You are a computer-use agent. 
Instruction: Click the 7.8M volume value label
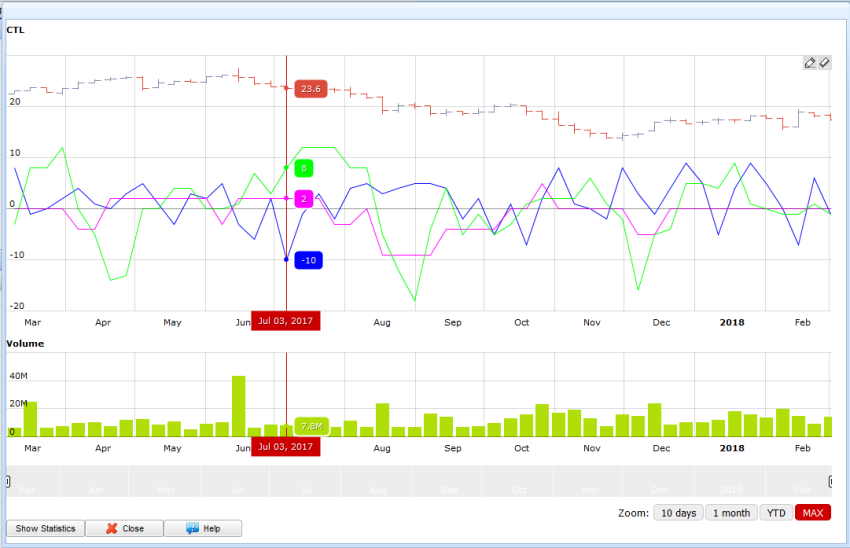coord(311,426)
